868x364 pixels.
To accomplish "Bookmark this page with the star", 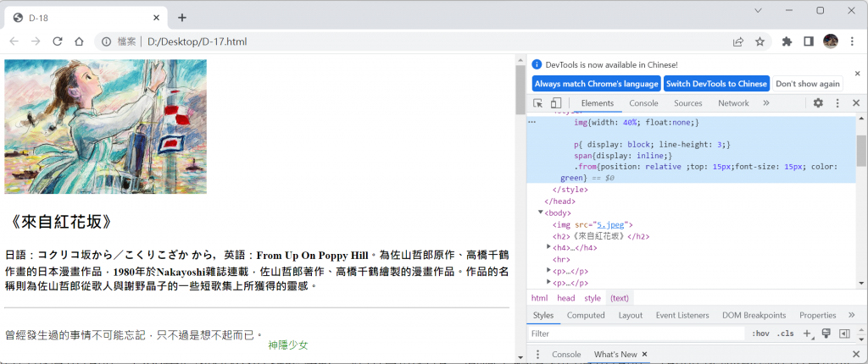I will [760, 41].
